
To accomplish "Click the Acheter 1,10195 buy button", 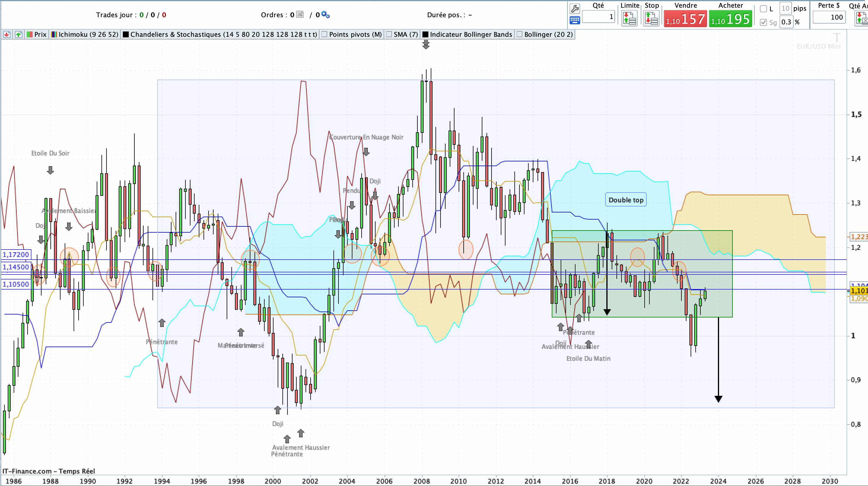I will (731, 18).
